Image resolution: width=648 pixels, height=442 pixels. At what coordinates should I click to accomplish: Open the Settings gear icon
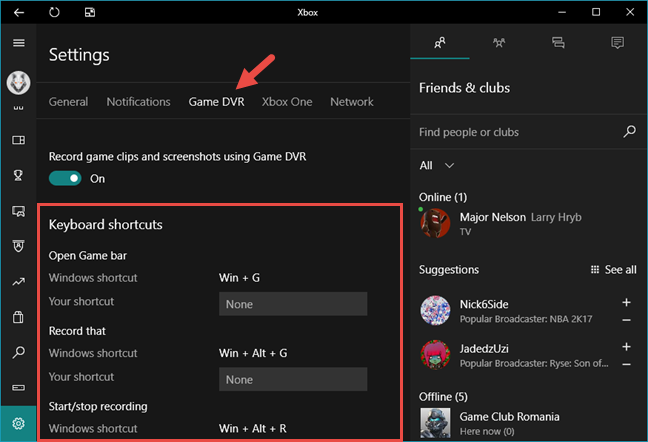(18, 423)
